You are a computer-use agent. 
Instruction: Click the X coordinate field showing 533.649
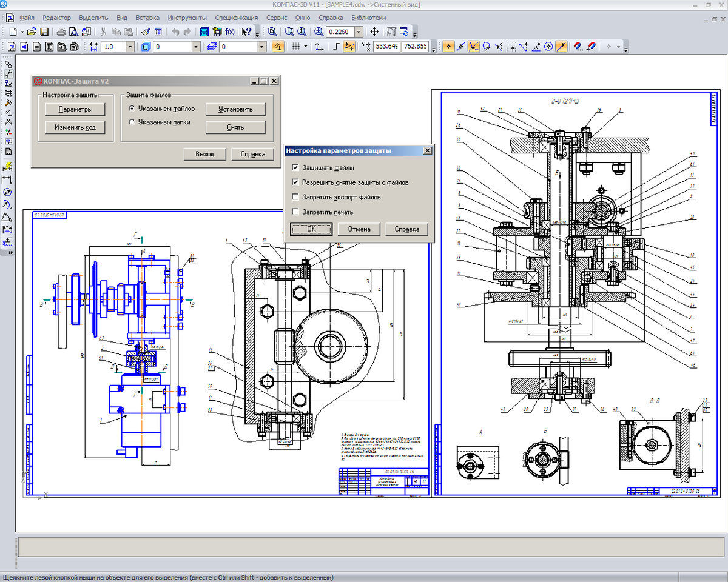coord(386,47)
